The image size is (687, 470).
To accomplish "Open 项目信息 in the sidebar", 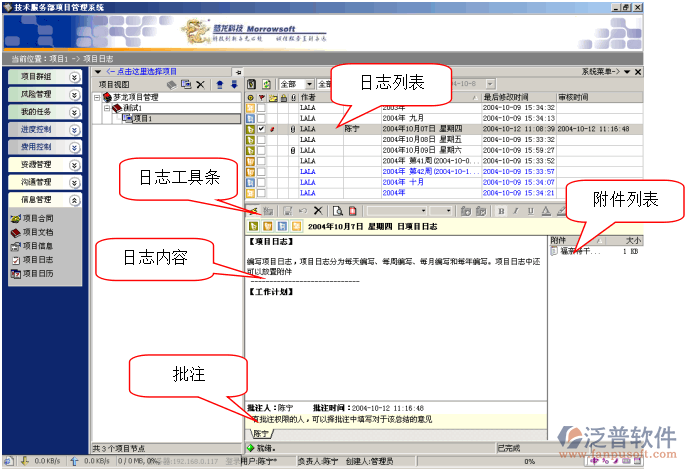I will (32, 246).
